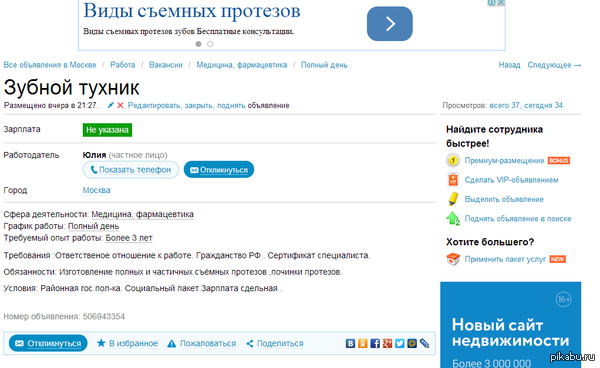Click the VIP ad orange icon
The height and width of the screenshot is (368, 600).
point(453,179)
